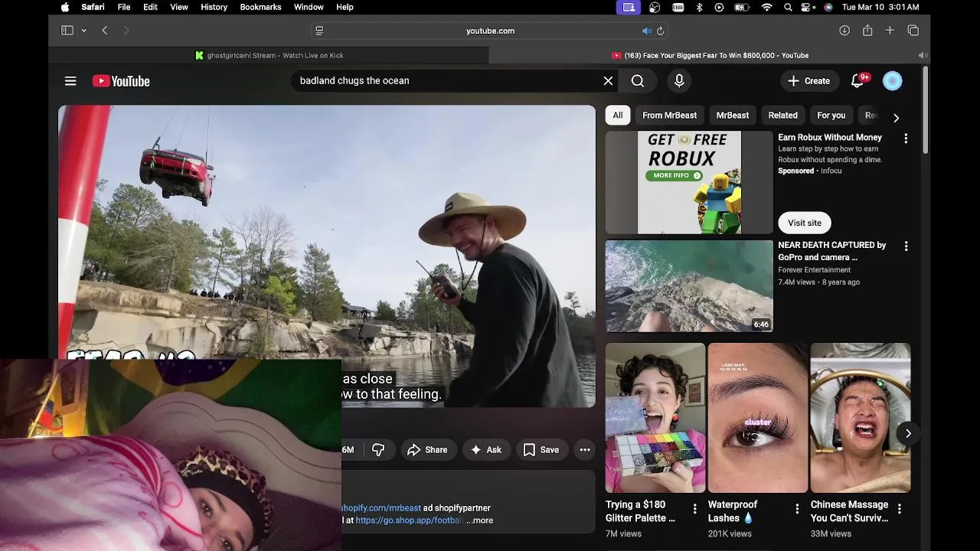Open the File menu
980x551 pixels.
click(123, 7)
